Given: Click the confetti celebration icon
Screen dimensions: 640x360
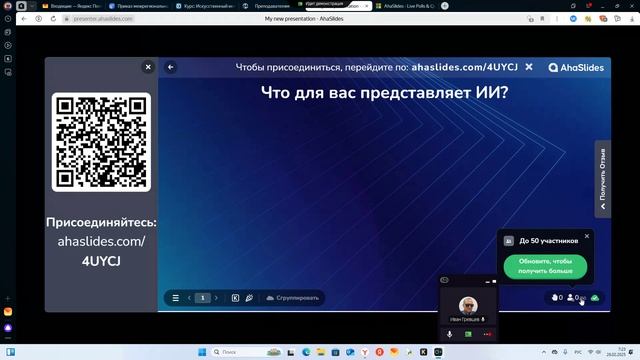Looking at the screenshot, I should point(249,298).
